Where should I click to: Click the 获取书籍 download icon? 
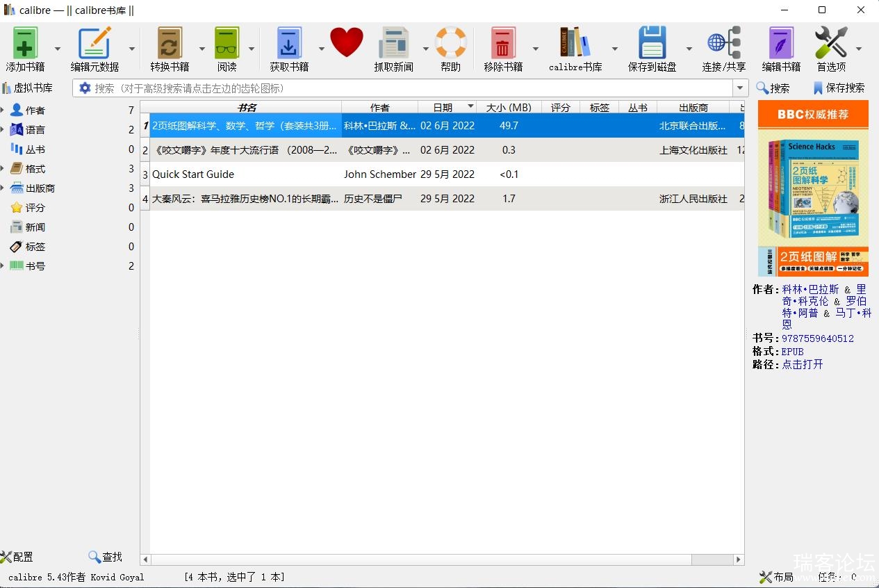click(289, 43)
